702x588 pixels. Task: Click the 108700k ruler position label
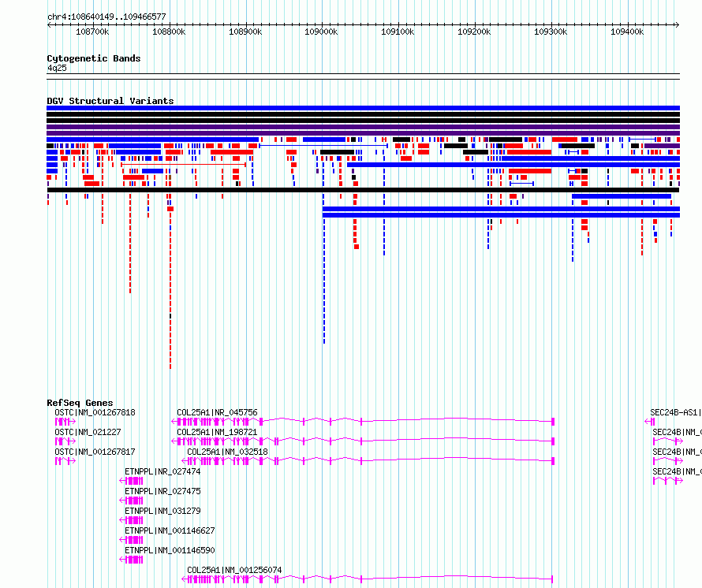(92, 32)
